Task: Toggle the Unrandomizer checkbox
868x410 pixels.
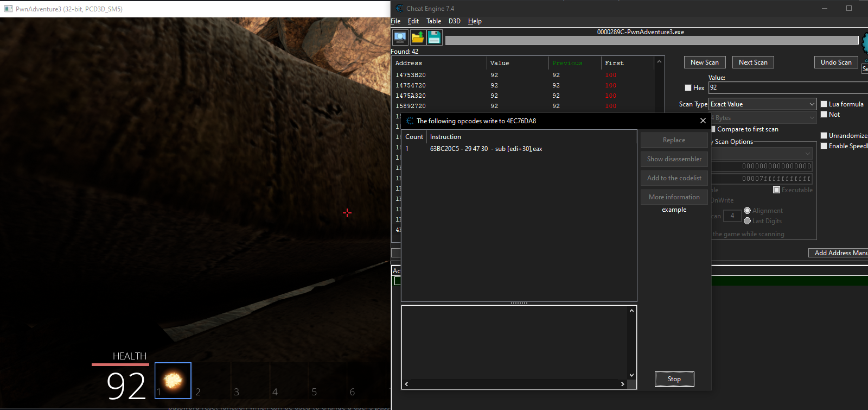Action: coord(824,136)
